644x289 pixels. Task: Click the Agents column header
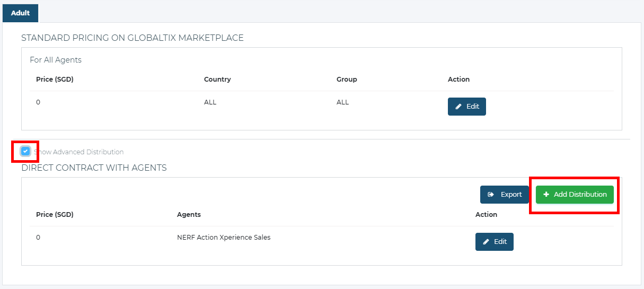pyautogui.click(x=189, y=215)
